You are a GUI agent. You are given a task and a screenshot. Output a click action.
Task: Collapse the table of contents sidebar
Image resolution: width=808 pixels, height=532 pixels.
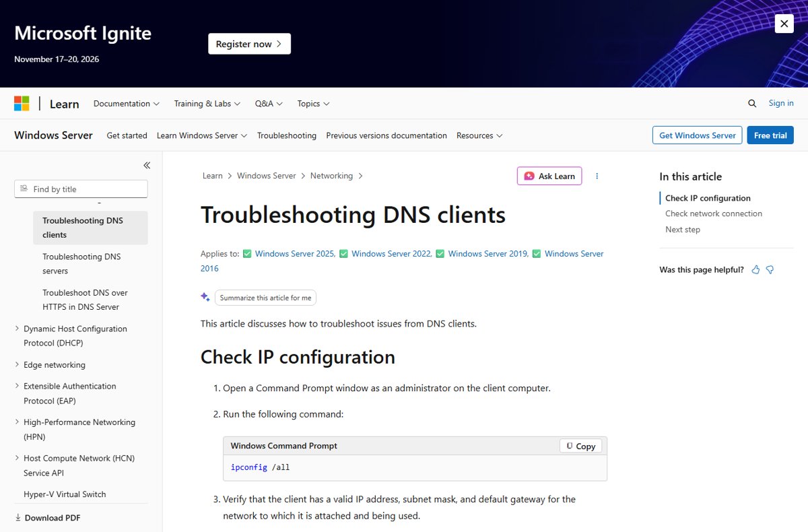pos(147,165)
